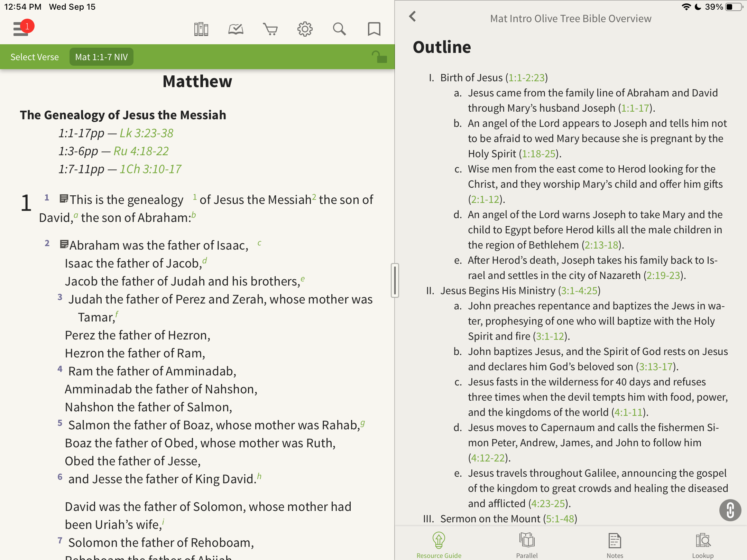Open the 1:1-17 outline reference
Screen dimensions: 747x560
(x=635, y=108)
